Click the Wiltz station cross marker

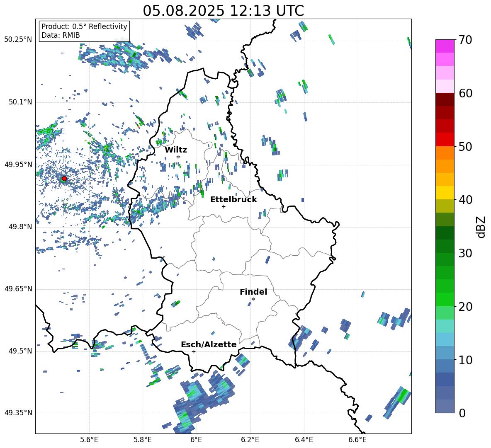(x=178, y=157)
